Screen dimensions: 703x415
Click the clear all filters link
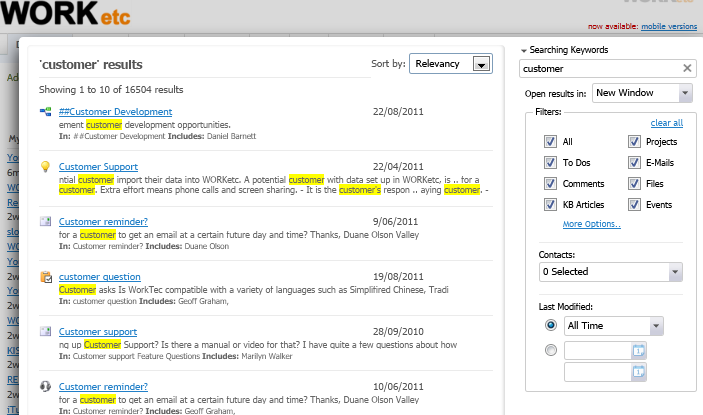click(x=666, y=123)
